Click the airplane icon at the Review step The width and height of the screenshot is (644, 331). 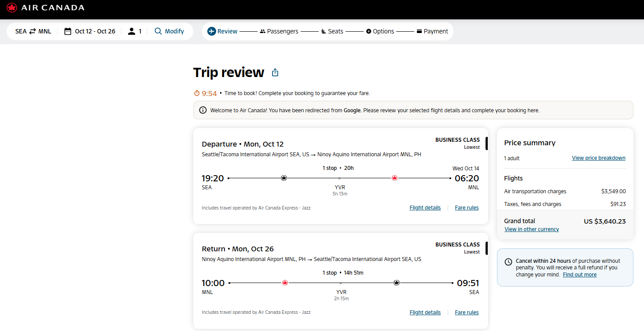tap(212, 31)
